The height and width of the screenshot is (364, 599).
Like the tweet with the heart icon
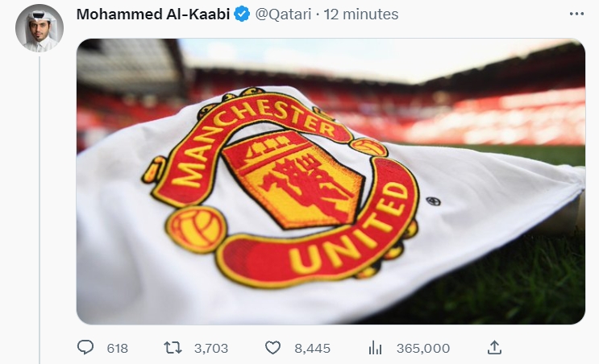272,348
